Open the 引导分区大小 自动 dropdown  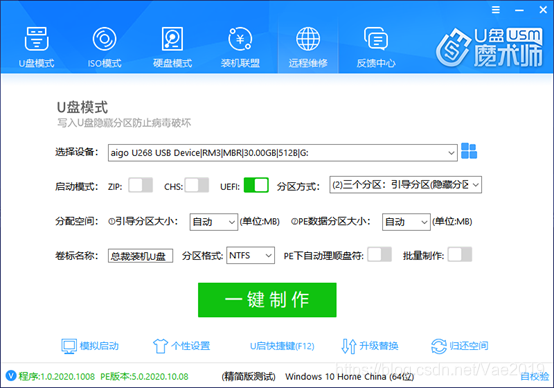click(x=213, y=222)
